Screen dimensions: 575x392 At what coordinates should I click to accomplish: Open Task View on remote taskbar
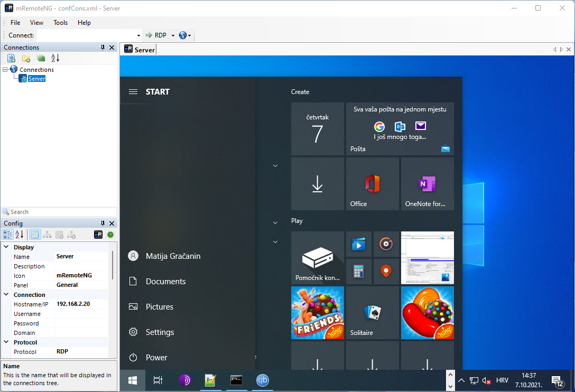click(x=157, y=380)
